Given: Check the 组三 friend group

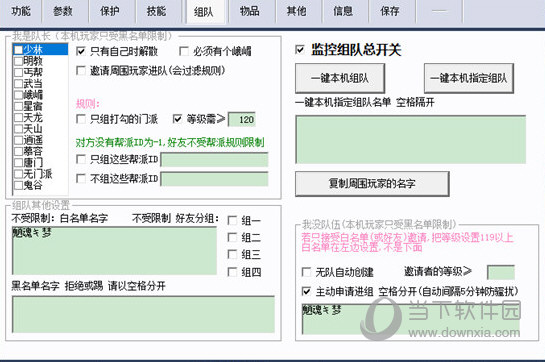Looking at the screenshot, I should 232,254.
